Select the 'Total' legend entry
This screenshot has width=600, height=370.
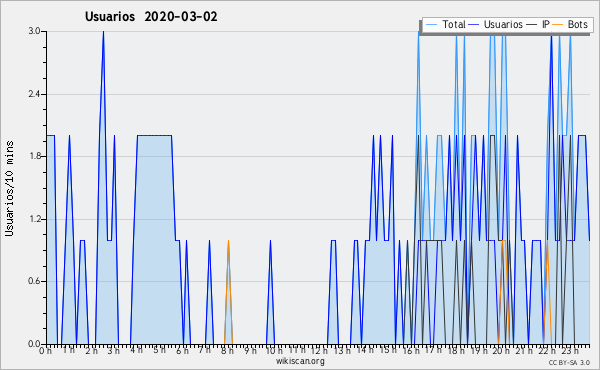tap(454, 24)
